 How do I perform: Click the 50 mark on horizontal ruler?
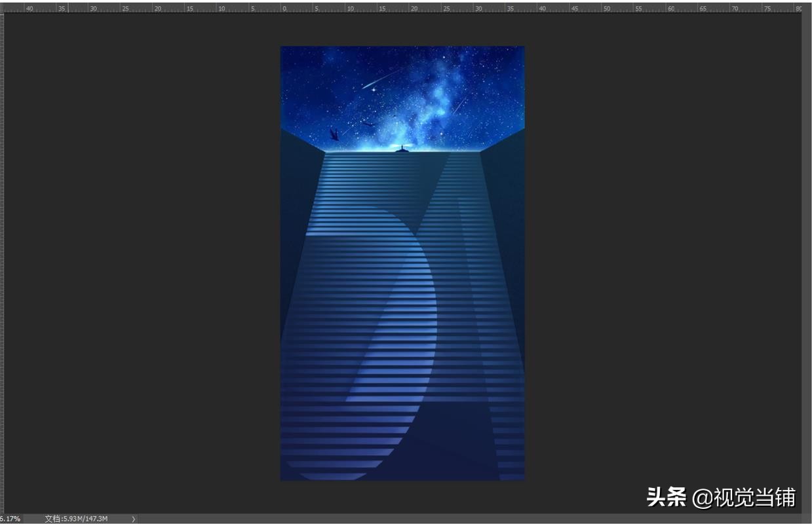coord(606,9)
